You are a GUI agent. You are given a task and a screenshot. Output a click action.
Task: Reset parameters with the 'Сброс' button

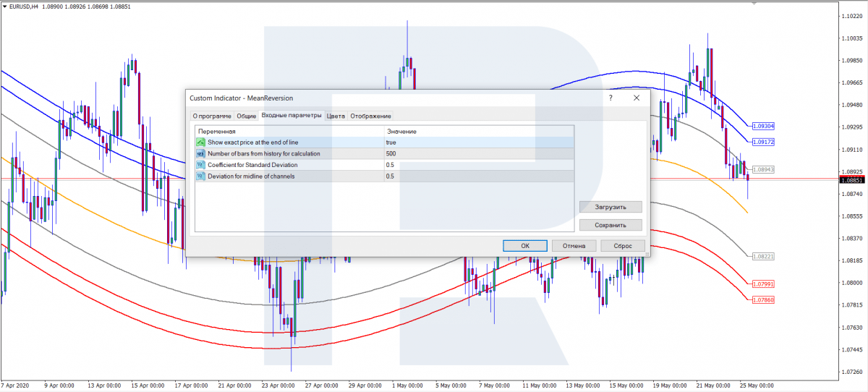[622, 246]
